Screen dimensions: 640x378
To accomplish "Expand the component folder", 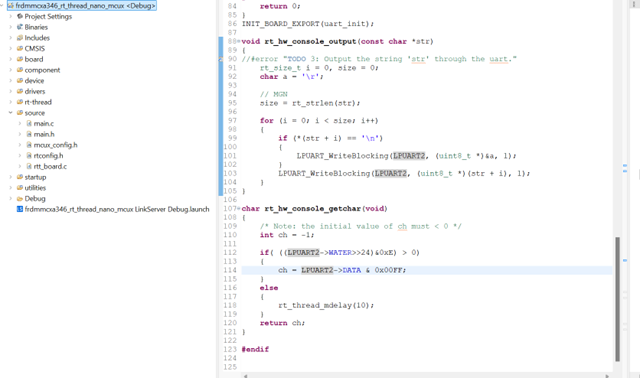I will [11, 70].
